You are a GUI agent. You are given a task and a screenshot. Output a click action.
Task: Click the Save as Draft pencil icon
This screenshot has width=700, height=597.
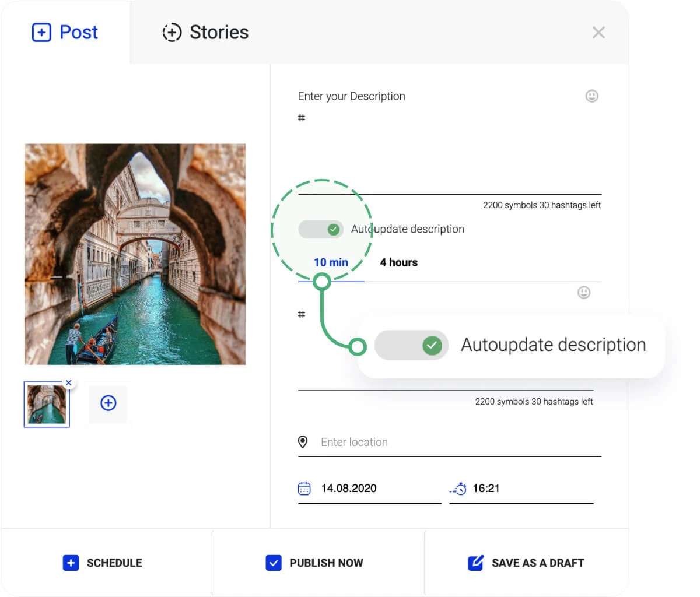[x=476, y=563]
